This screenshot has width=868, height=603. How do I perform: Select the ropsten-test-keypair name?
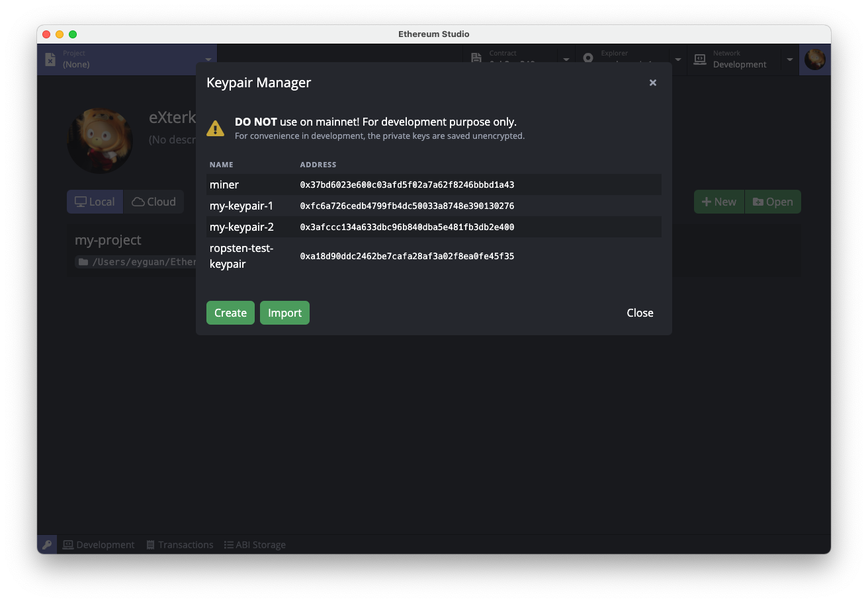click(x=241, y=256)
